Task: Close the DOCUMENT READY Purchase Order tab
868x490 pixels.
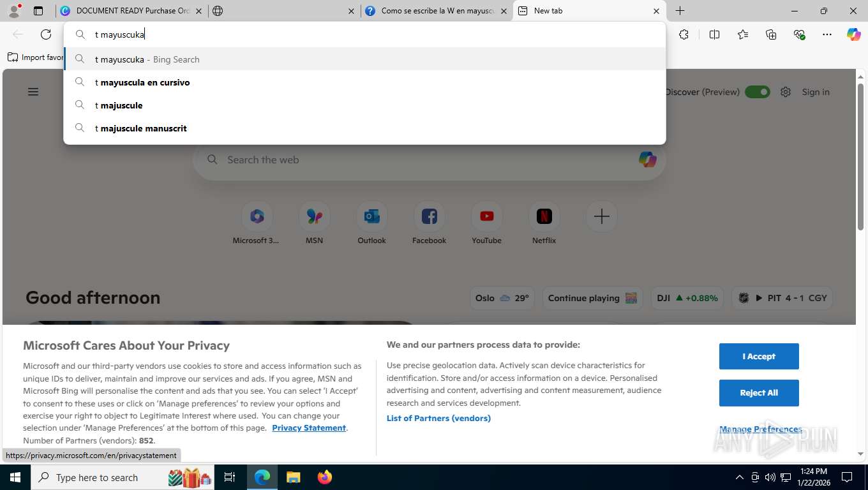Action: coord(198,11)
